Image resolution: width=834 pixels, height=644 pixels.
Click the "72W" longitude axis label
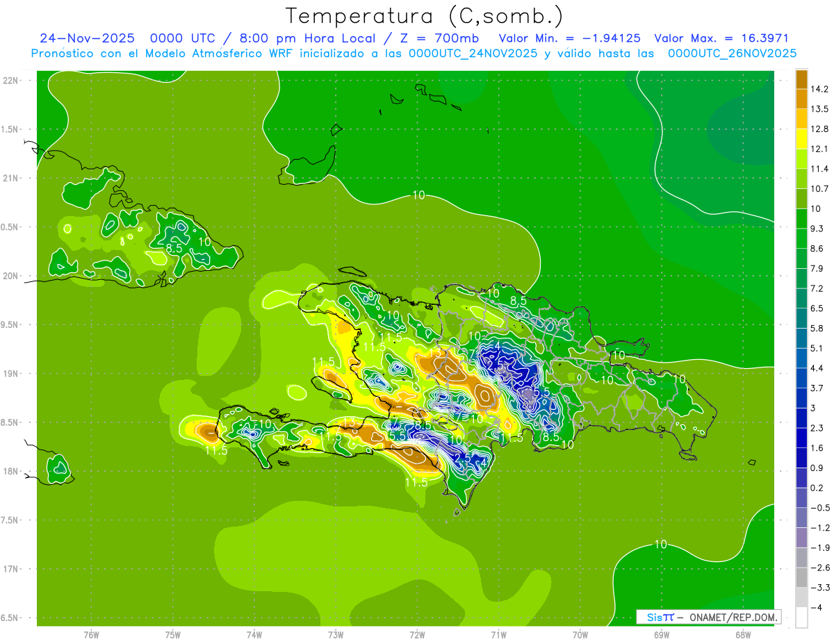[x=417, y=635]
